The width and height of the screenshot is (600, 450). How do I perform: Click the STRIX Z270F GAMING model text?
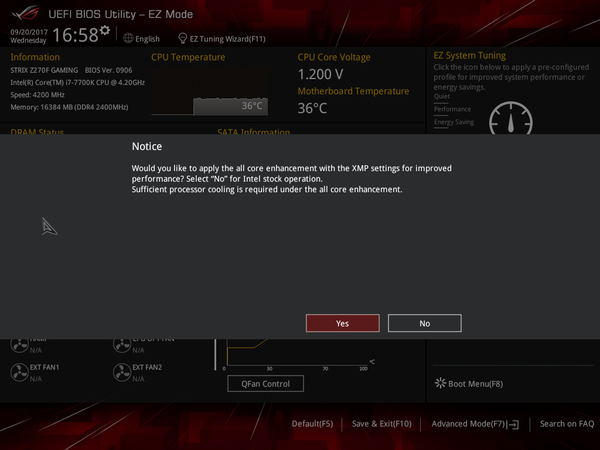(x=44, y=70)
